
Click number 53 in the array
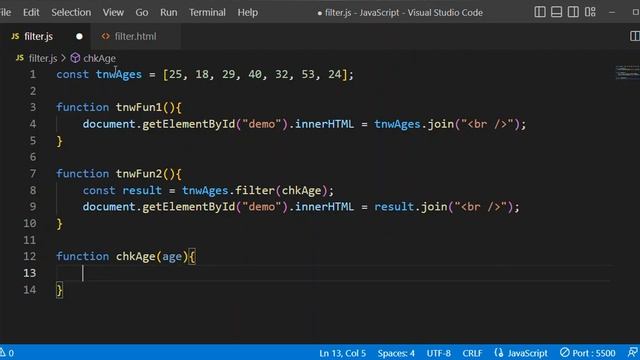[x=308, y=74]
